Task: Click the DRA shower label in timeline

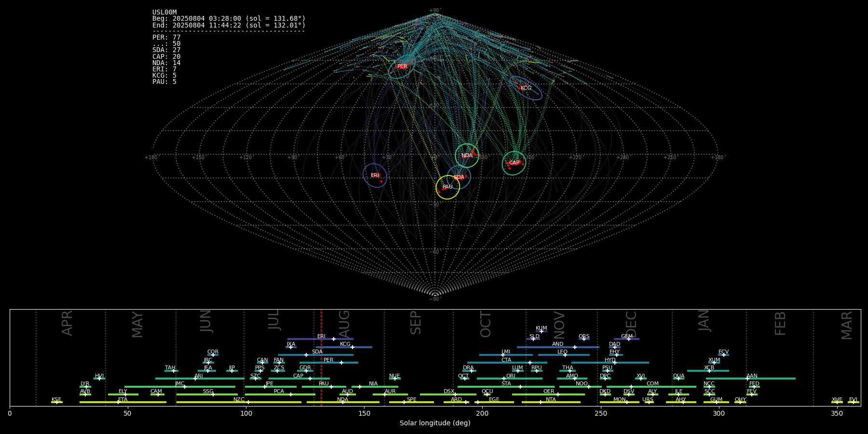Action: pos(468,368)
